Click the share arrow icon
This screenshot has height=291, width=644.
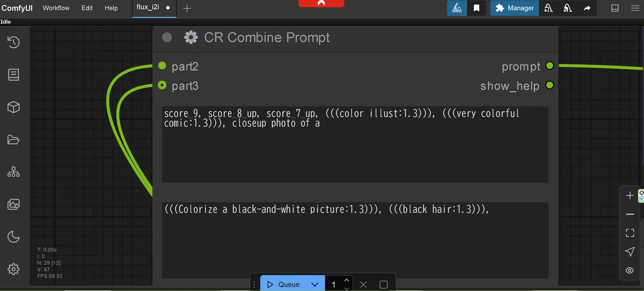point(587,8)
